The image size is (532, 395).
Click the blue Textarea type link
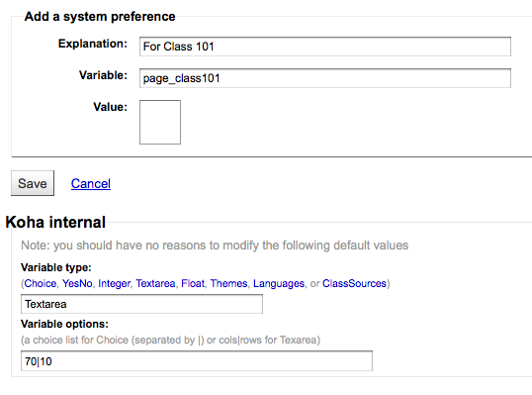(x=155, y=283)
